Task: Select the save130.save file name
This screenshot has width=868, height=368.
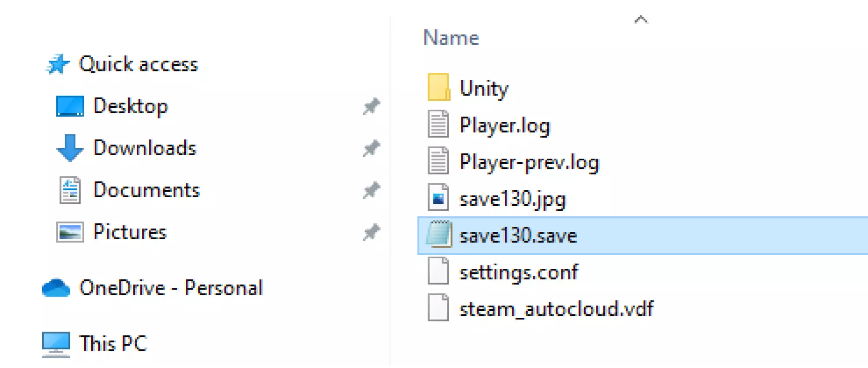Action: [518, 236]
